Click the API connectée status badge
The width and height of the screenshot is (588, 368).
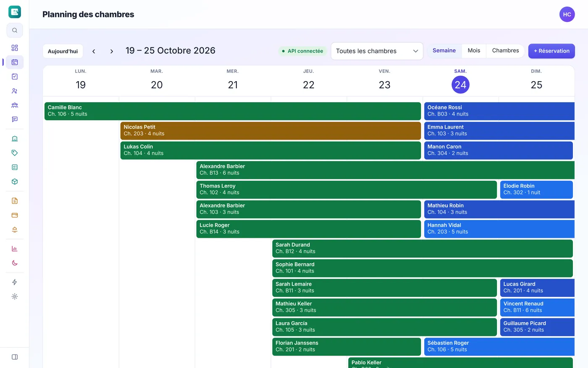click(302, 51)
